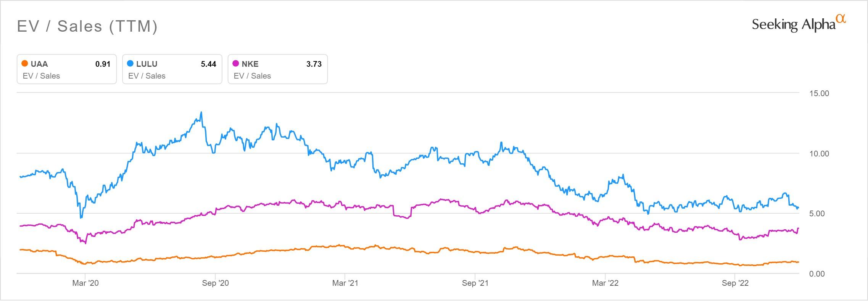This screenshot has width=868, height=301.
Task: Click the NKE value 3.73
Action: [x=314, y=64]
